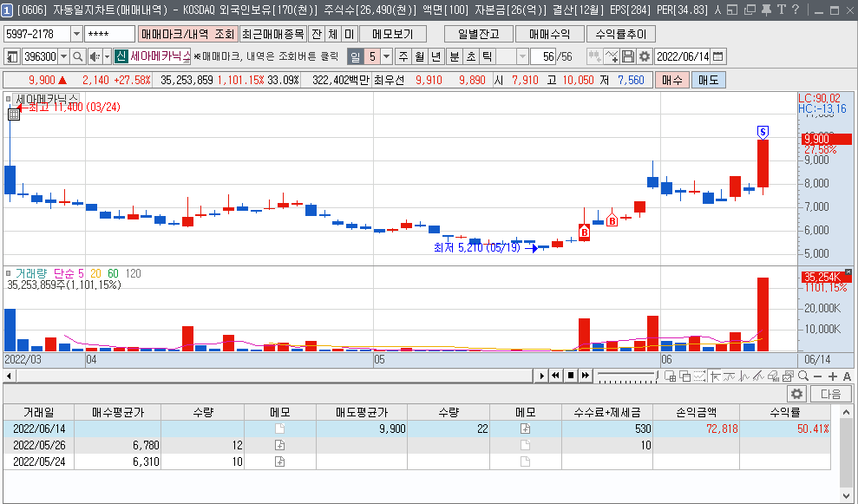Expand the disabled interval dropdown before 56
Viewport: 858px width, 504px height.
[x=522, y=56]
